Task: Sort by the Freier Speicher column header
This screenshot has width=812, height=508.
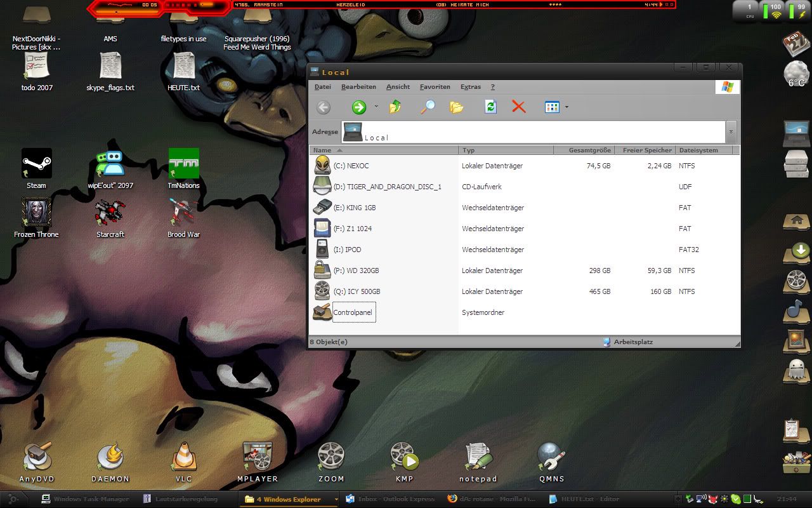Action: click(x=645, y=150)
